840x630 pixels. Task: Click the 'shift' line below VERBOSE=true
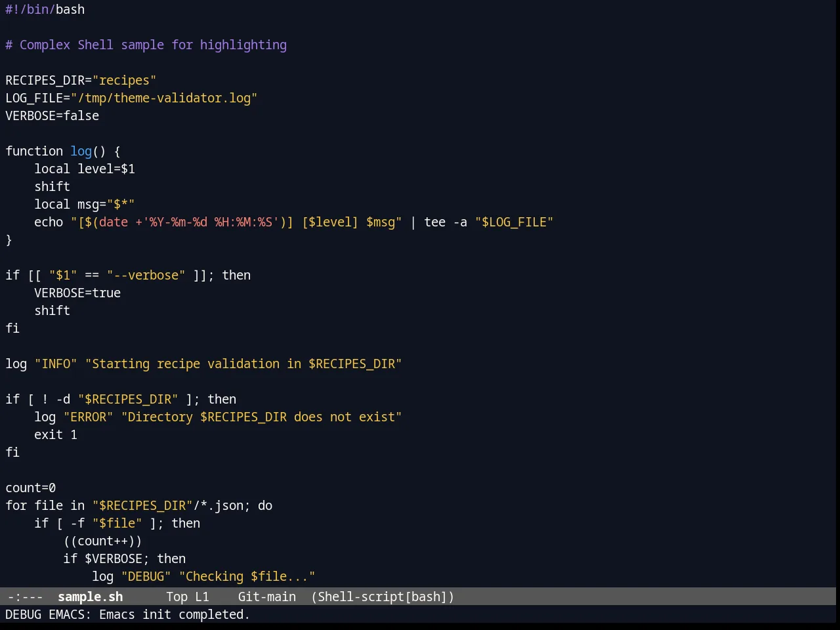pos(52,310)
